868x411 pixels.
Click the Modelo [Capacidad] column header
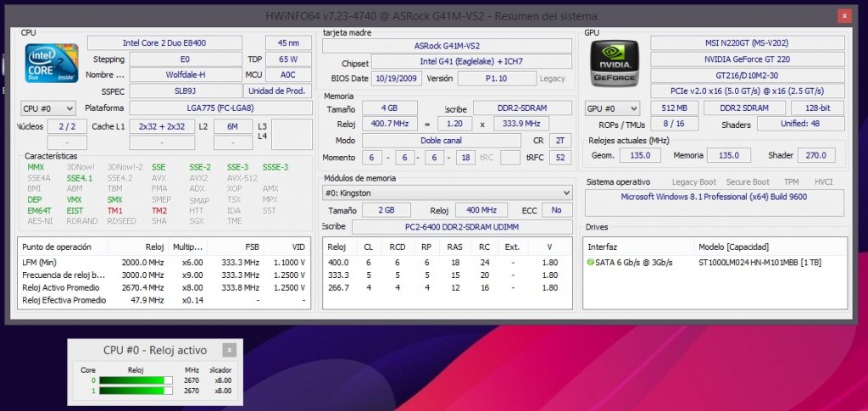click(733, 247)
